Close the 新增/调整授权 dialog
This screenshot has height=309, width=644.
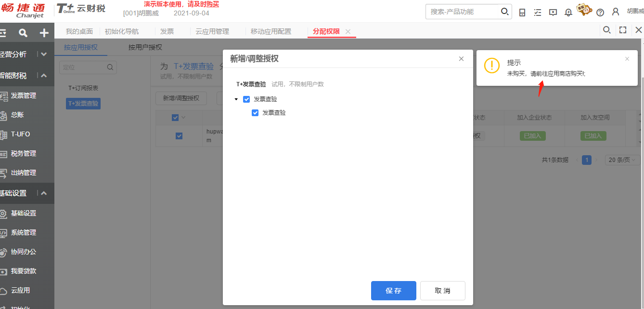pyautogui.click(x=461, y=59)
